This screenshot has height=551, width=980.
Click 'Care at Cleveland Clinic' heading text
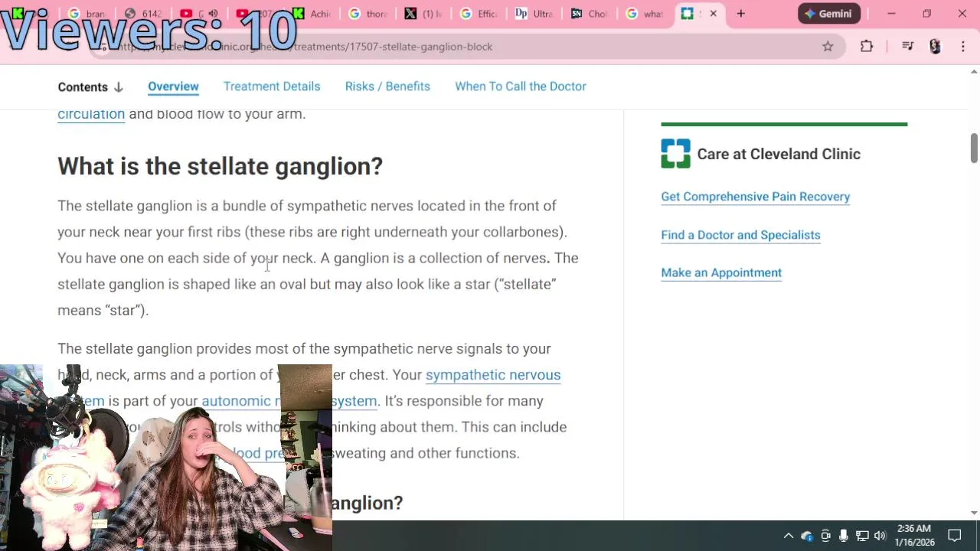(x=779, y=154)
